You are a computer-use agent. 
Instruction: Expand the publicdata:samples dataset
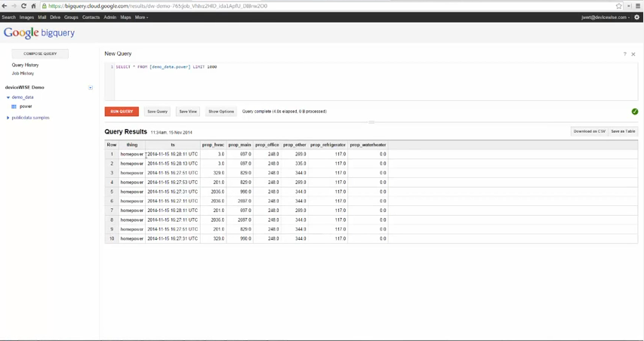click(8, 118)
